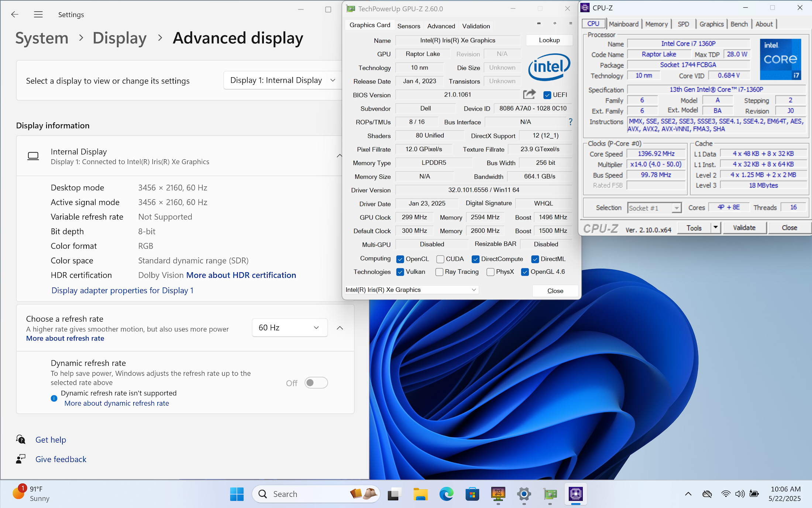Click the GPU-Z screenshot camera icon
Image resolution: width=812 pixels, height=508 pixels.
pyautogui.click(x=539, y=23)
